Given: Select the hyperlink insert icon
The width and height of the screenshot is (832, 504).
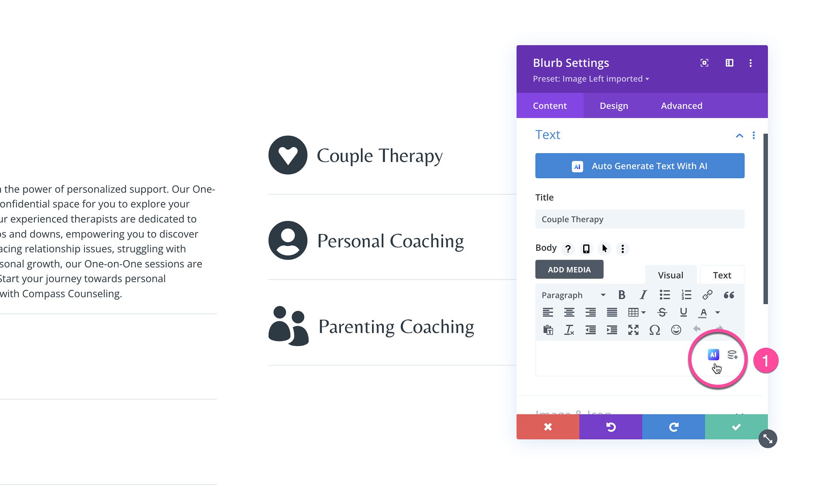Looking at the screenshot, I should click(707, 295).
